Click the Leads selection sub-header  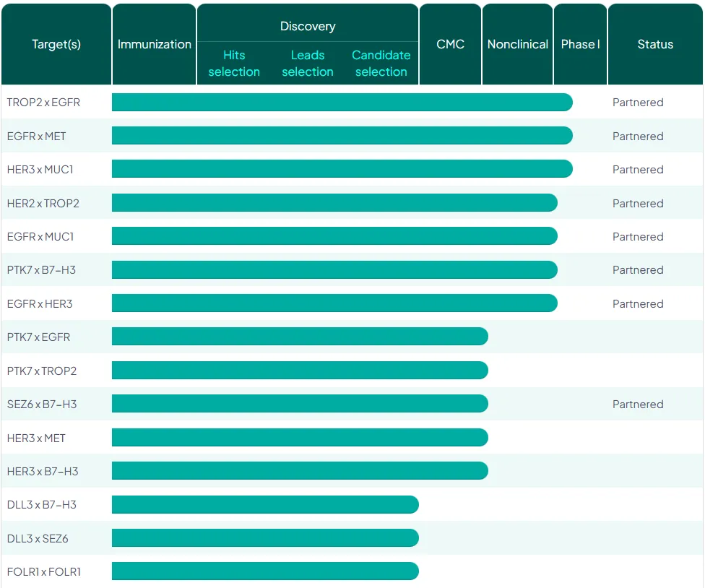point(308,64)
